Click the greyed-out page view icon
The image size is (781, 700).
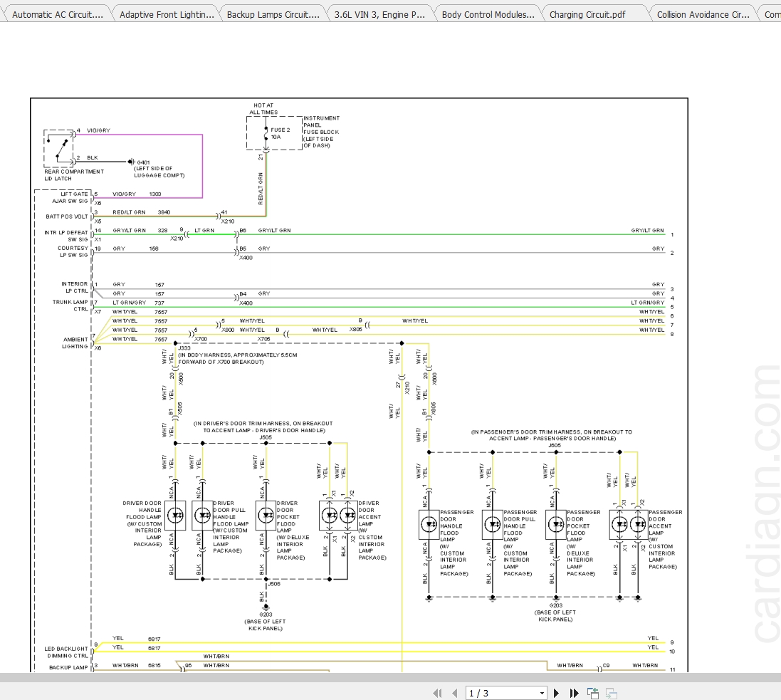tap(611, 693)
